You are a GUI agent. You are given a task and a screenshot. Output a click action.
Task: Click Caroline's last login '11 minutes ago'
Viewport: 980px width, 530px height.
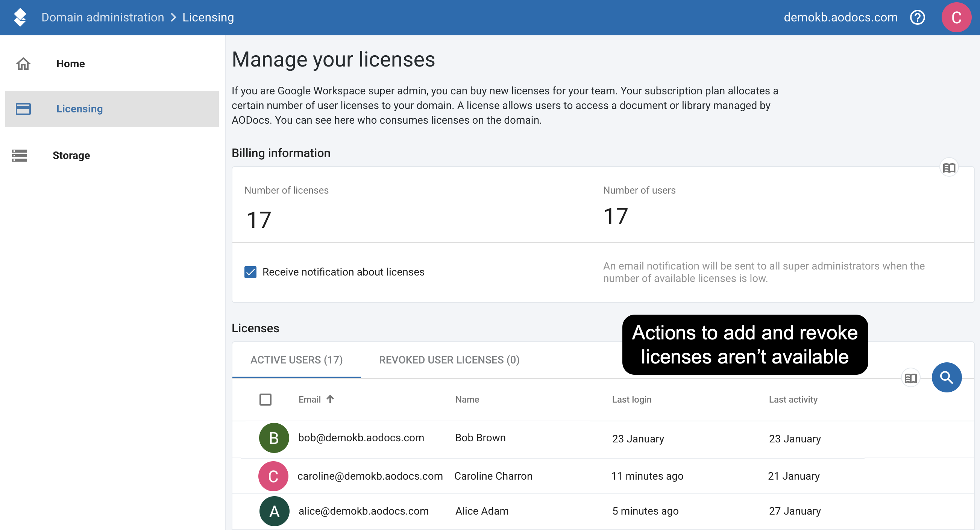(x=647, y=476)
